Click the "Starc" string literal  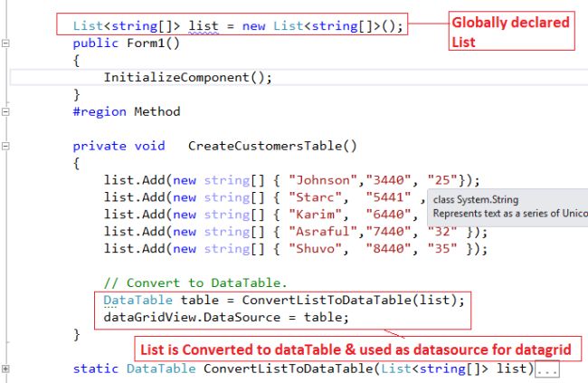(315, 197)
